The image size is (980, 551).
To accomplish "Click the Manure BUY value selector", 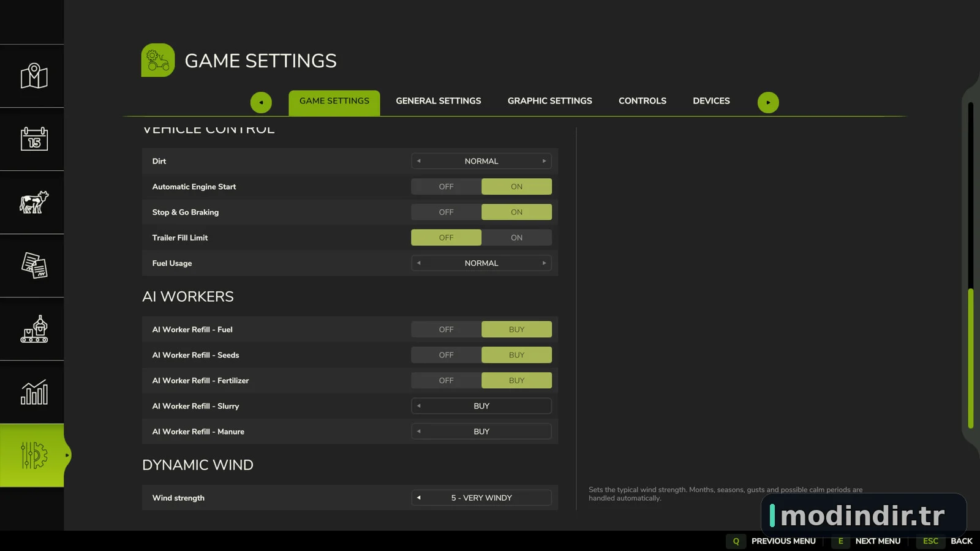I will coord(481,432).
